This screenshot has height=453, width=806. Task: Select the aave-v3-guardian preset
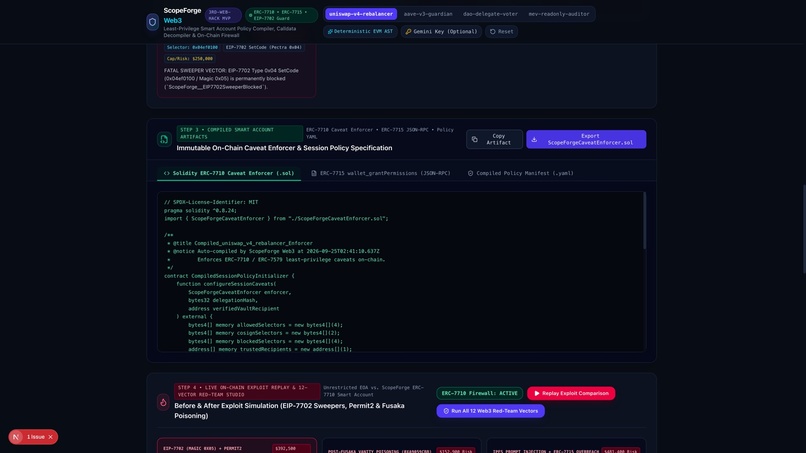click(x=428, y=14)
